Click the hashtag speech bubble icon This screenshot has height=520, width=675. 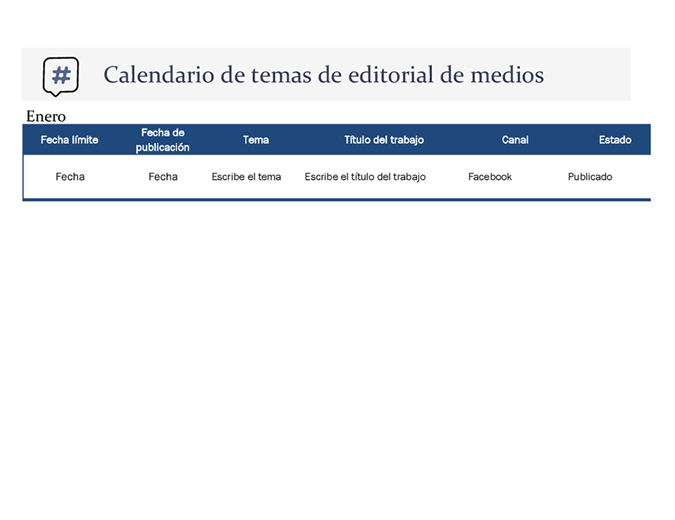point(61,75)
